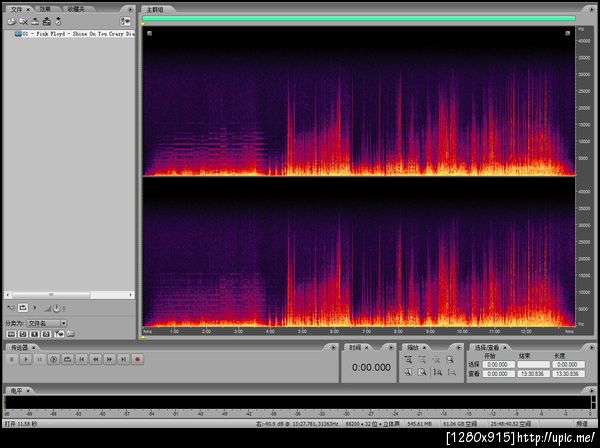Toggle auto-play button in Files panel

[x=11, y=308]
